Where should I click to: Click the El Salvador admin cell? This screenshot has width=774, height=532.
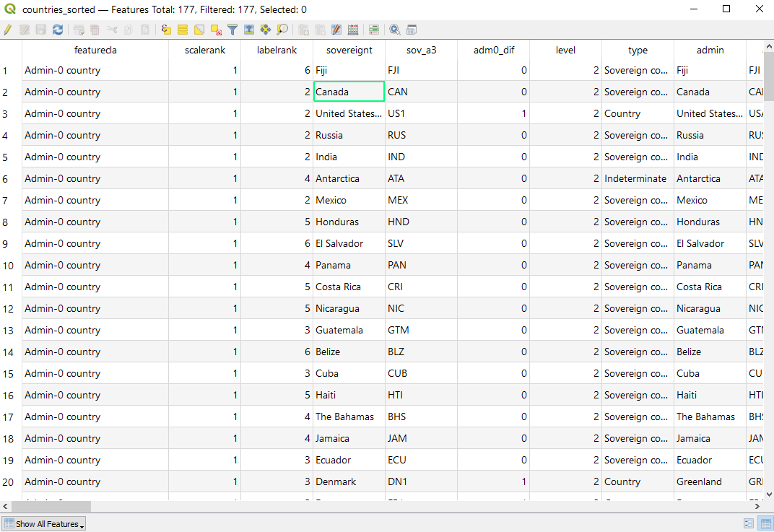pos(710,243)
